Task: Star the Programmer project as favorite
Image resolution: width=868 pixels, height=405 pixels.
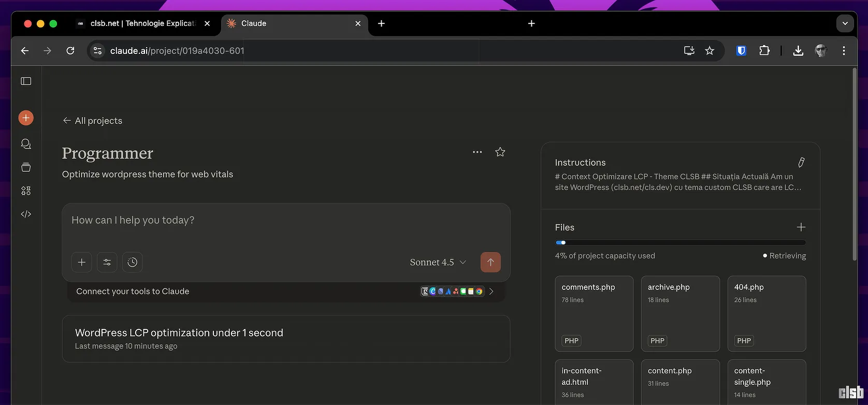Action: click(500, 152)
